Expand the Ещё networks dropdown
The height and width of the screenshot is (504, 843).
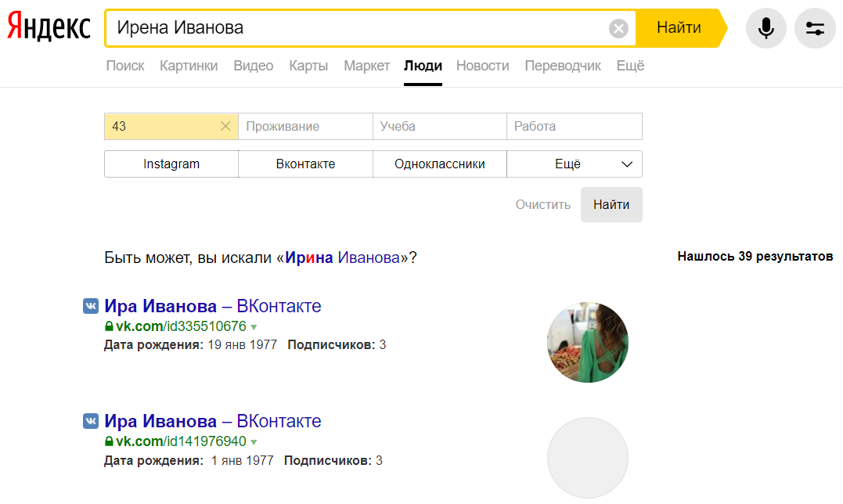click(x=575, y=164)
